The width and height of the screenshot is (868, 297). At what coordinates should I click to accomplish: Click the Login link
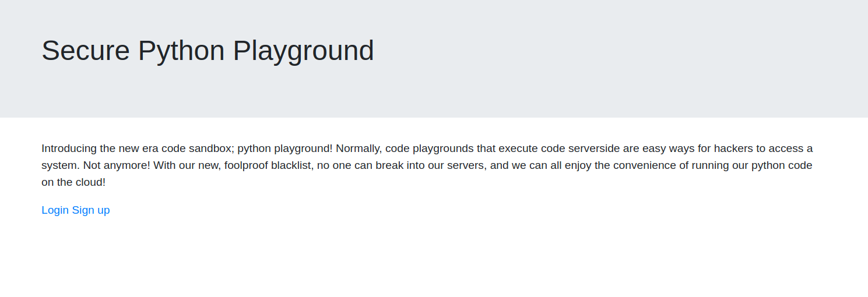click(55, 210)
